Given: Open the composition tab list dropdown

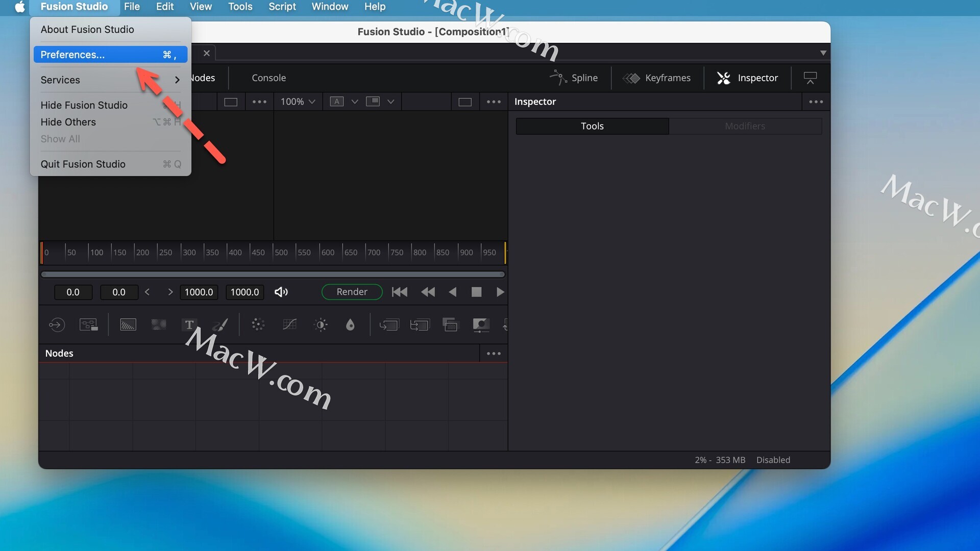Looking at the screenshot, I should [x=823, y=53].
